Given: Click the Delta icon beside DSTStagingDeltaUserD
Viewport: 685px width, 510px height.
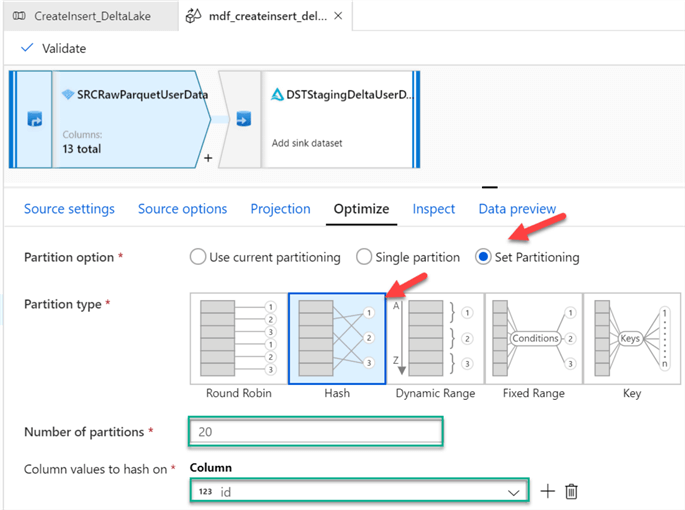Looking at the screenshot, I should [x=277, y=94].
